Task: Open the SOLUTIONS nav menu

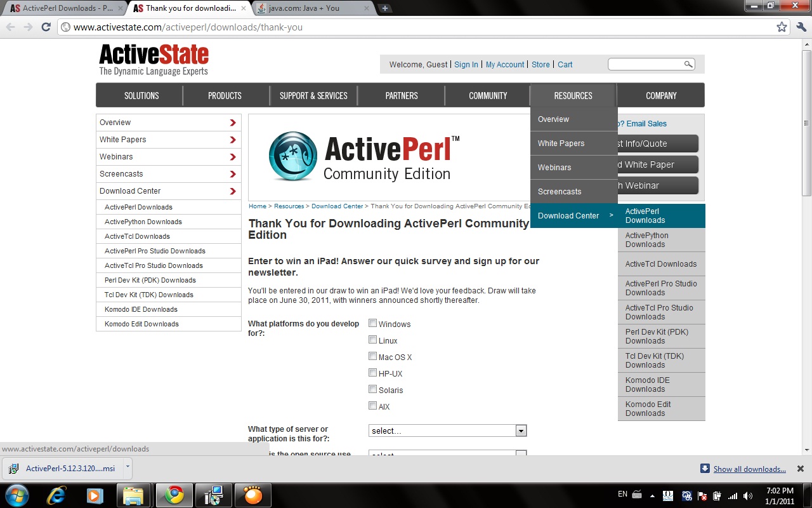Action: click(x=141, y=95)
